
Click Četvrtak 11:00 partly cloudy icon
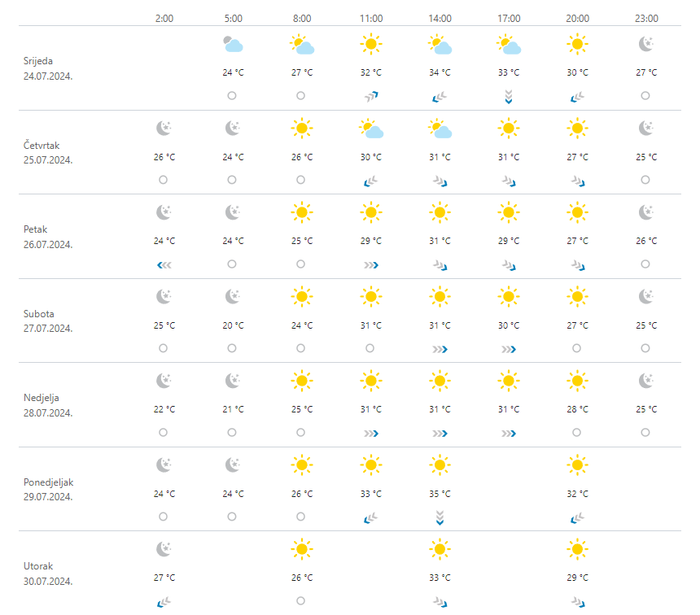(x=371, y=129)
